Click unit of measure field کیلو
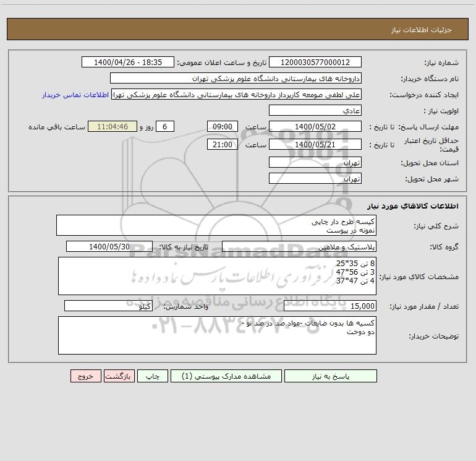The height and width of the screenshot is (461, 476). click(x=108, y=306)
